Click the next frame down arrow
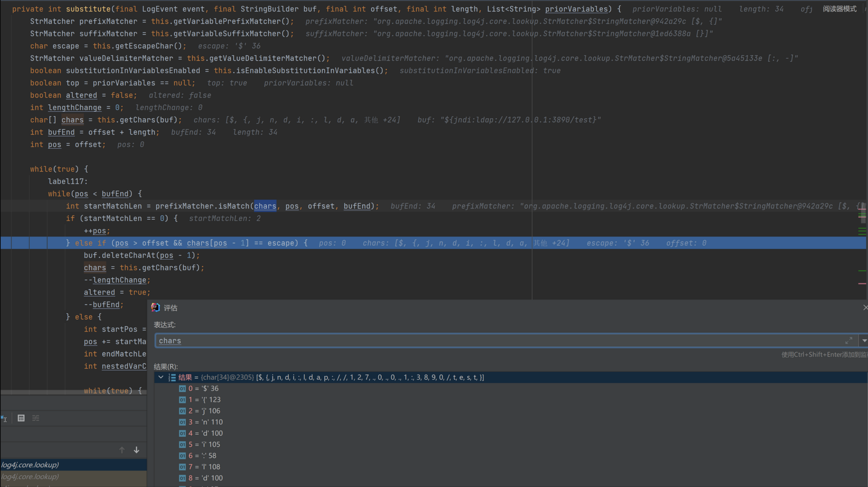The width and height of the screenshot is (868, 487). (x=136, y=450)
